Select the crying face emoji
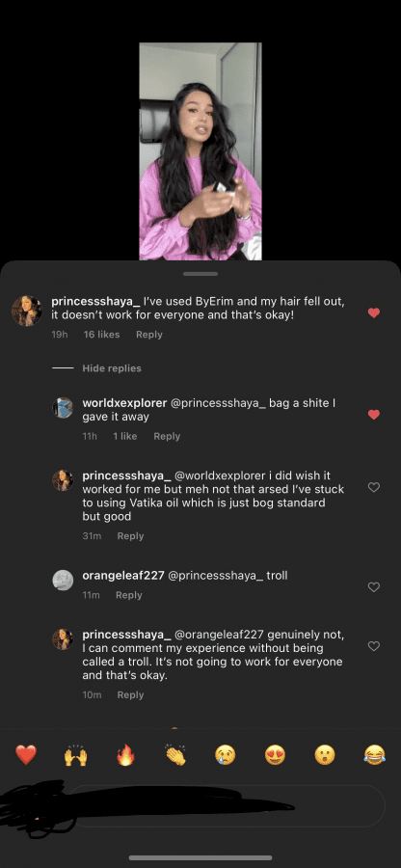 coord(226,754)
